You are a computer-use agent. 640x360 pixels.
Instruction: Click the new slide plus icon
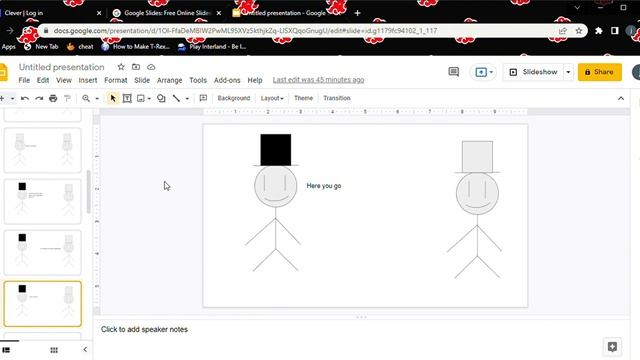[x=2, y=98]
